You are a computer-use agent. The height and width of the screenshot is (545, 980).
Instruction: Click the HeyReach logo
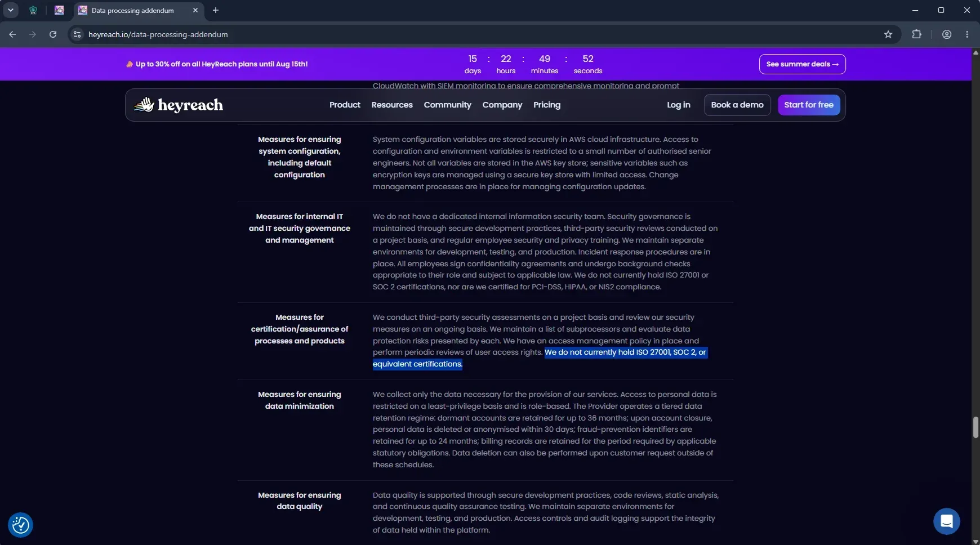(x=179, y=105)
